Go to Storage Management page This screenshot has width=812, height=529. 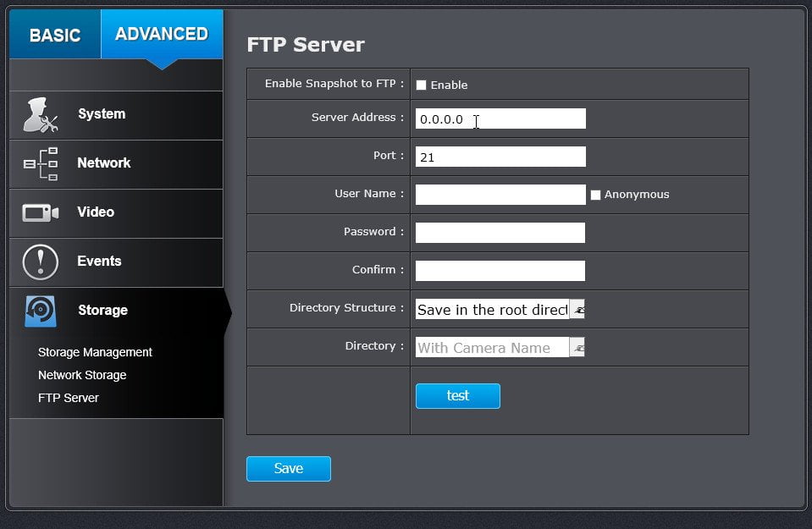95,352
